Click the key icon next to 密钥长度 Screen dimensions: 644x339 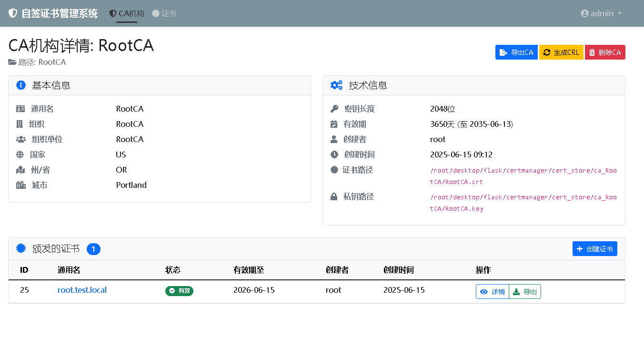(334, 108)
